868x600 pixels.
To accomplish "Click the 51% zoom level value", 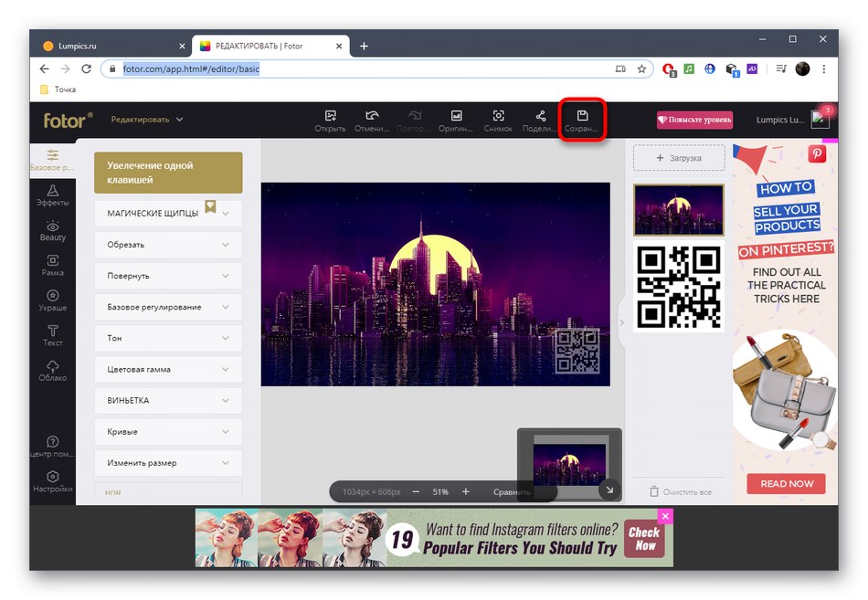I will pos(440,491).
